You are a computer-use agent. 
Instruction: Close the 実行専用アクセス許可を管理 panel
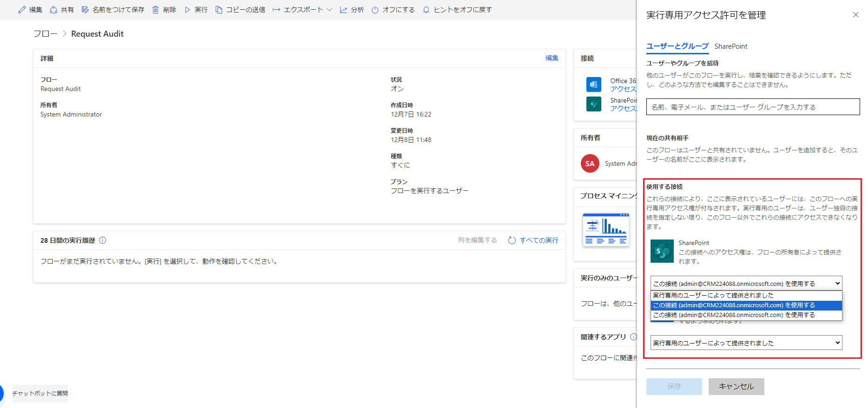point(856,15)
